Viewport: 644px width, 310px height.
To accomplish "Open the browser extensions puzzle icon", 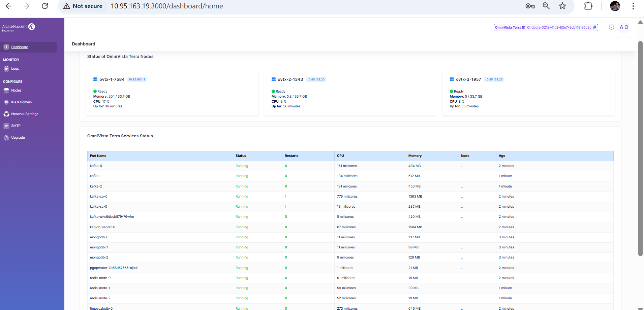I will [x=588, y=6].
